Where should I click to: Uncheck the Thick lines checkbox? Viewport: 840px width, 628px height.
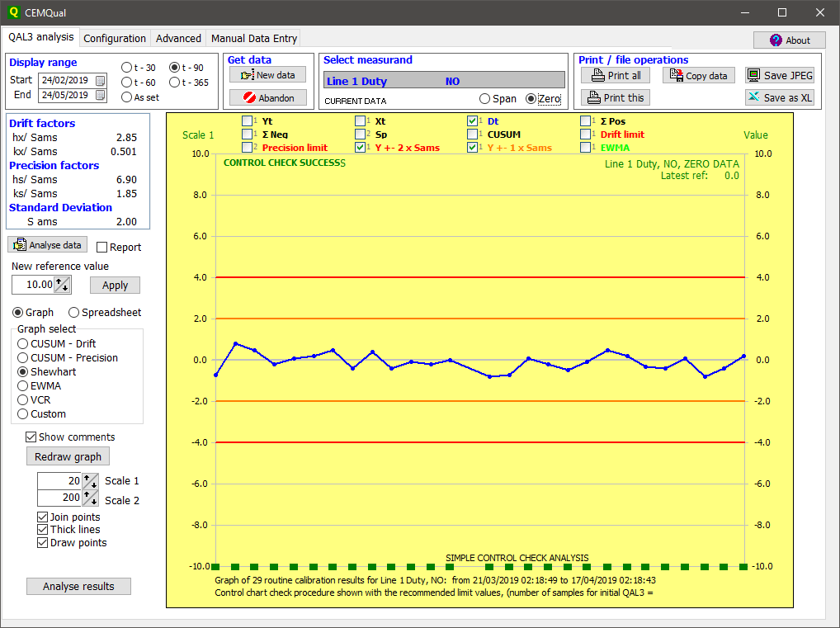[x=44, y=530]
